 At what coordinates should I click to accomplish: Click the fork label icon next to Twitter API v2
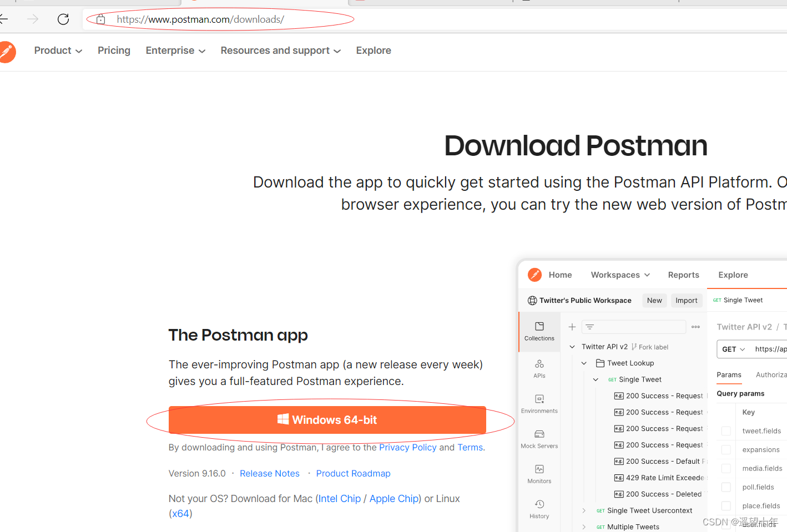pyautogui.click(x=634, y=347)
